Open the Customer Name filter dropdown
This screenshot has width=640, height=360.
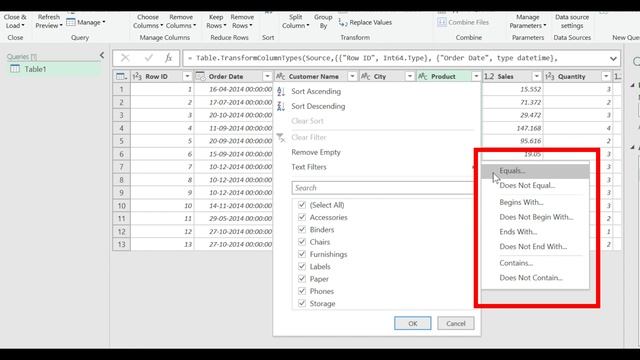tap(352, 76)
